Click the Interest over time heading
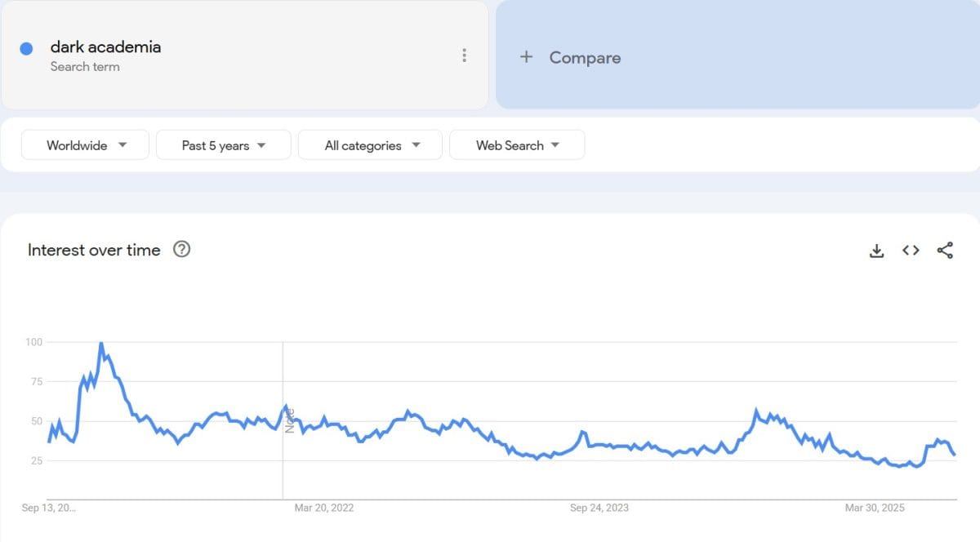980x542 pixels. click(x=94, y=250)
